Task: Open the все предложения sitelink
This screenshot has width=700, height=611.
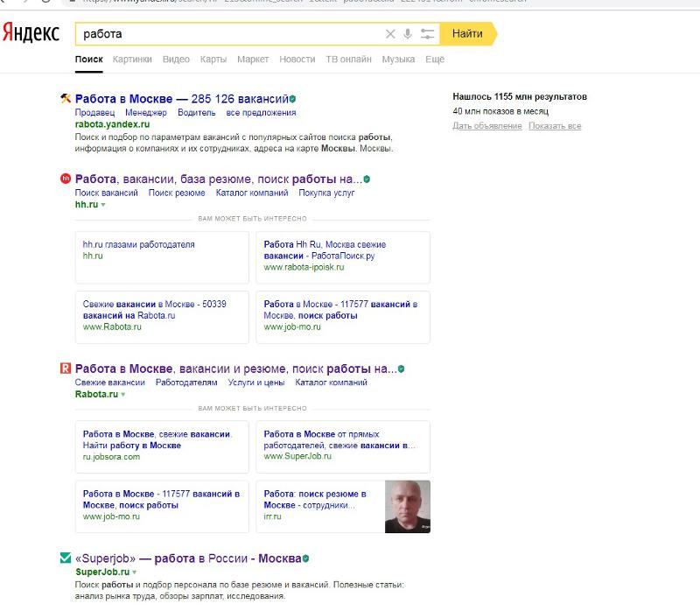Action: click(261, 113)
